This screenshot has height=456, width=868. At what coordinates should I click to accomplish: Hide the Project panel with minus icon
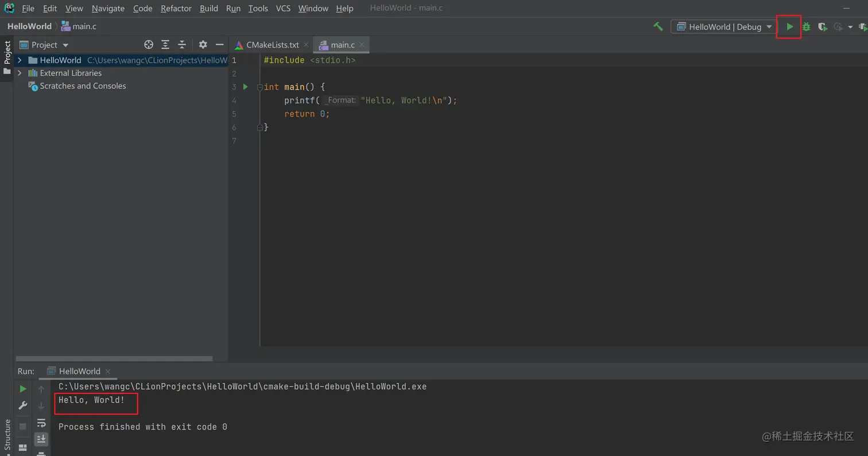[x=219, y=45]
